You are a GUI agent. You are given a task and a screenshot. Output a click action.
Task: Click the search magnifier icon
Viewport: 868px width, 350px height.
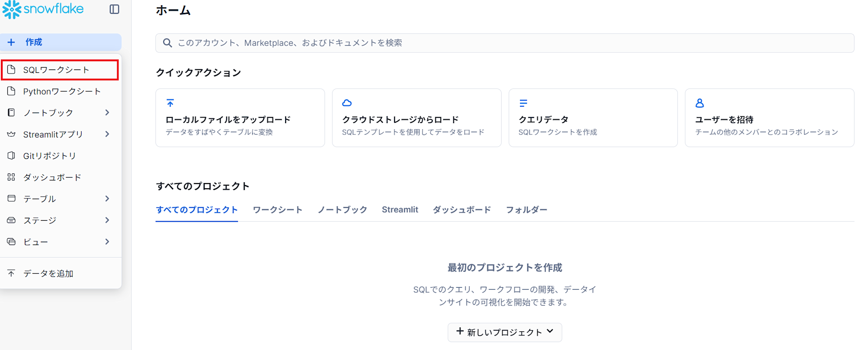point(167,43)
